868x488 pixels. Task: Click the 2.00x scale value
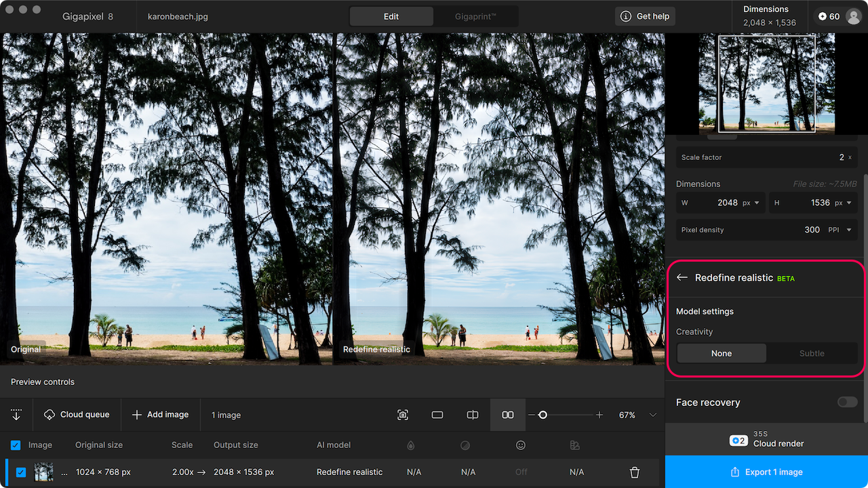(182, 472)
